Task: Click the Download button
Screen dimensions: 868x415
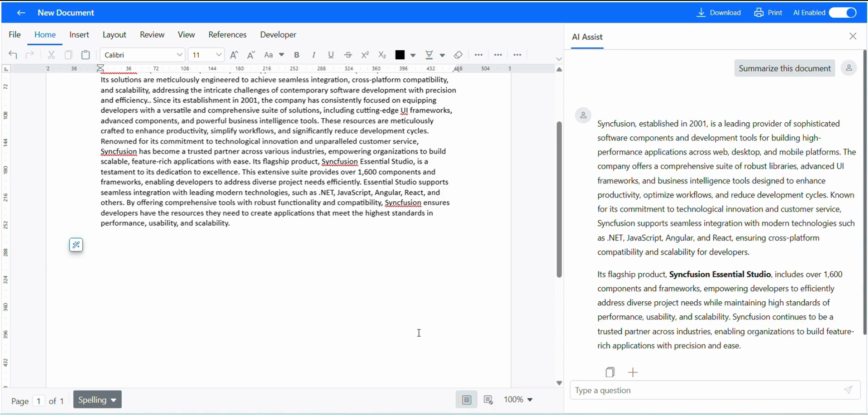Action: coord(719,13)
